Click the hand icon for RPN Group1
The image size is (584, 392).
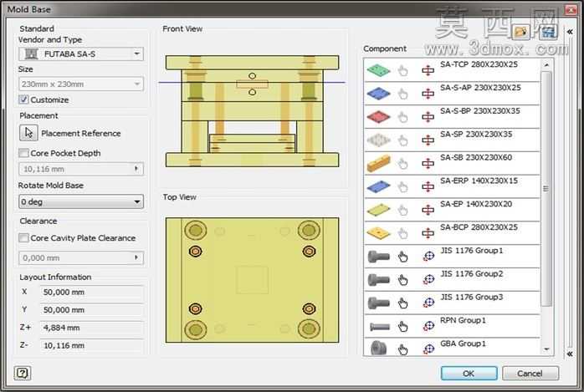[x=402, y=326]
